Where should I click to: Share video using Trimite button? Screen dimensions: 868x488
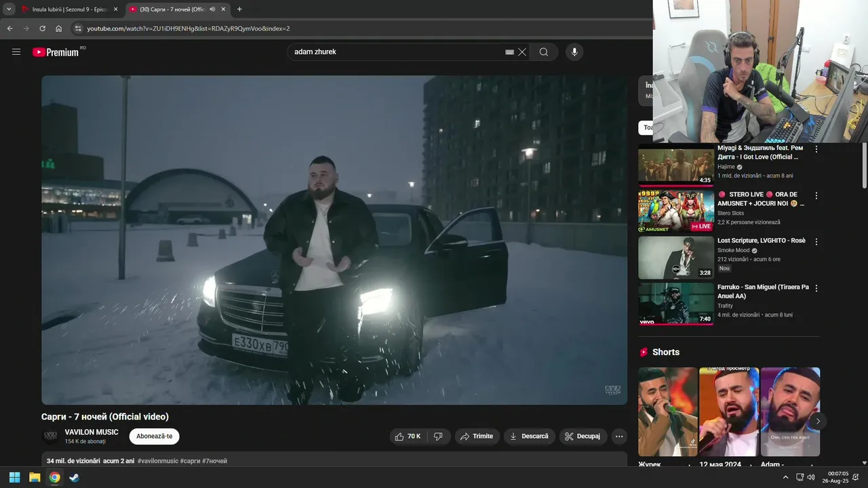click(477, 436)
